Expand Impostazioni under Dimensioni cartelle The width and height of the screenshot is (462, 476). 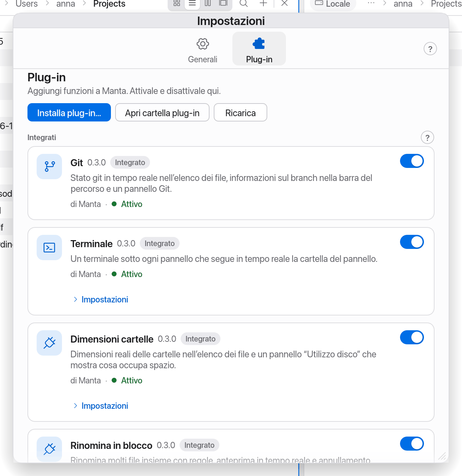click(101, 406)
